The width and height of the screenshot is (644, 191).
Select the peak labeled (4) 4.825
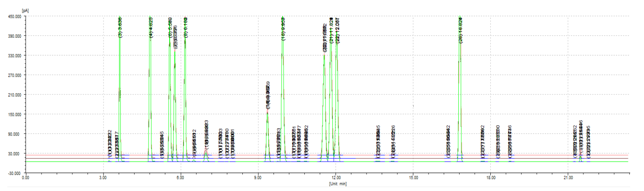(151, 28)
